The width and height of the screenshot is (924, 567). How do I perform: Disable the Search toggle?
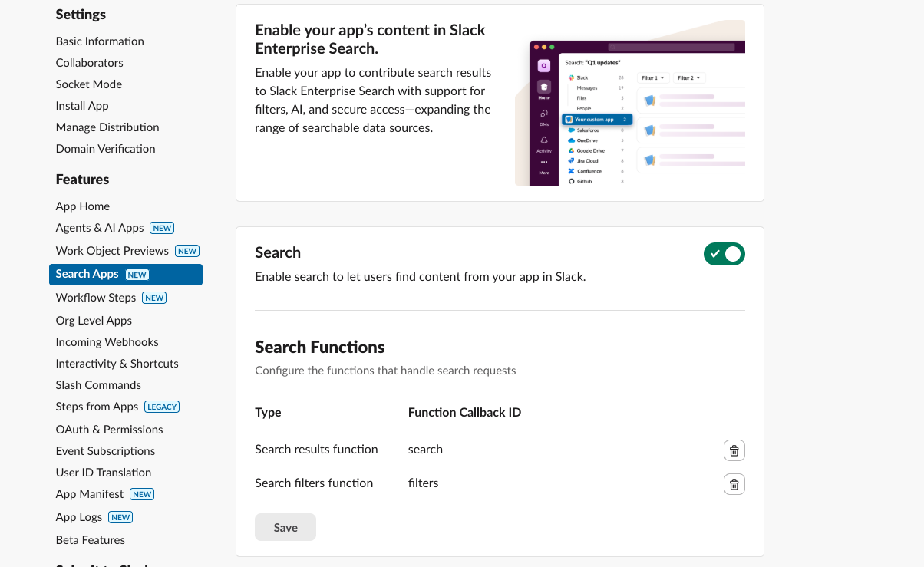tap(724, 254)
